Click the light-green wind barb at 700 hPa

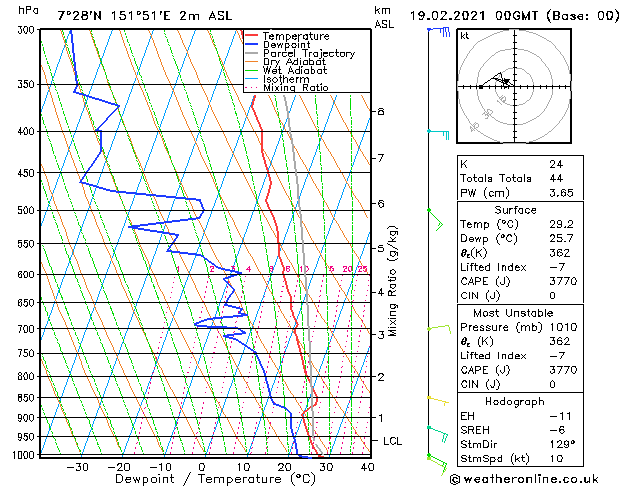click(439, 329)
